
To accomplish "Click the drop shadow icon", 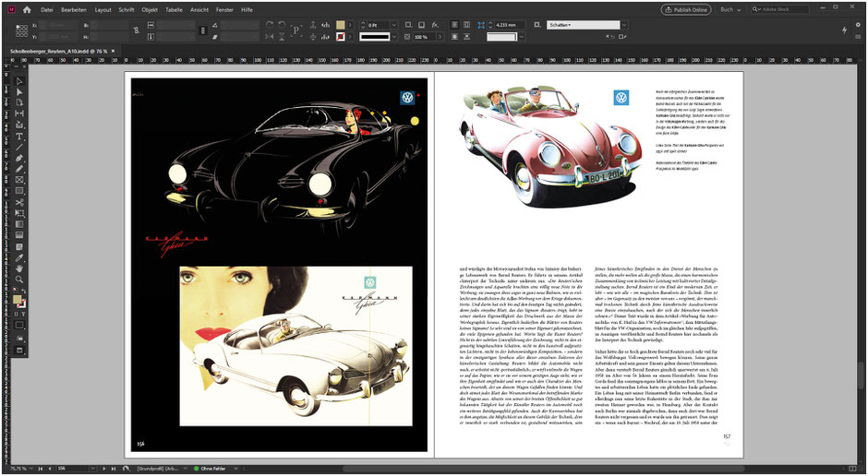I will pyautogui.click(x=421, y=26).
